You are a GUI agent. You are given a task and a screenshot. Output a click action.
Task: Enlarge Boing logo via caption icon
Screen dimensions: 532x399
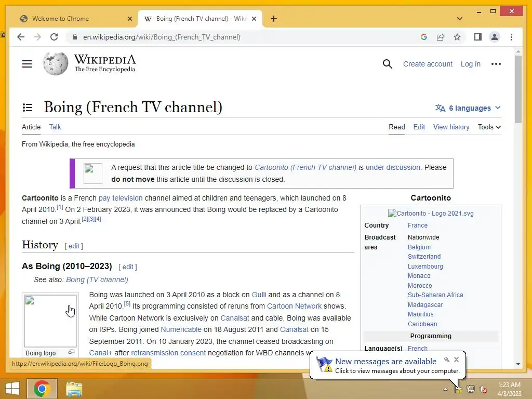pos(71,352)
